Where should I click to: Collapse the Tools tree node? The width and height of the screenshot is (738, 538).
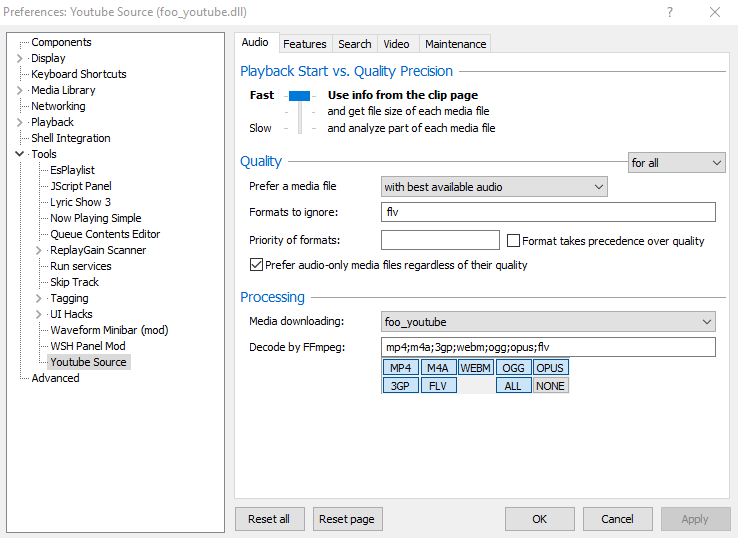[20, 154]
